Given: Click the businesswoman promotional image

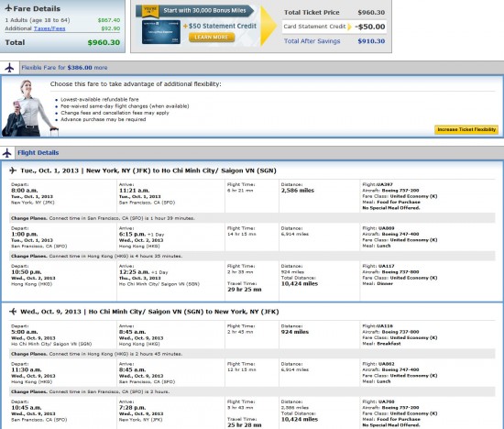Looking at the screenshot, I should point(29,108).
